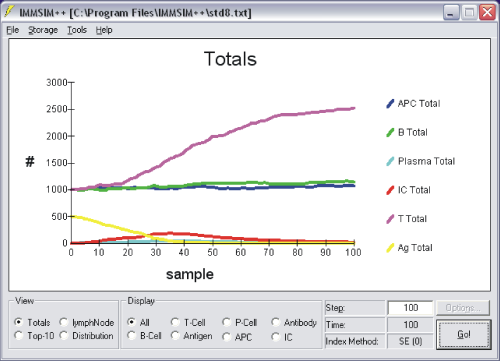Click the Ag Total legend label

pos(415,248)
